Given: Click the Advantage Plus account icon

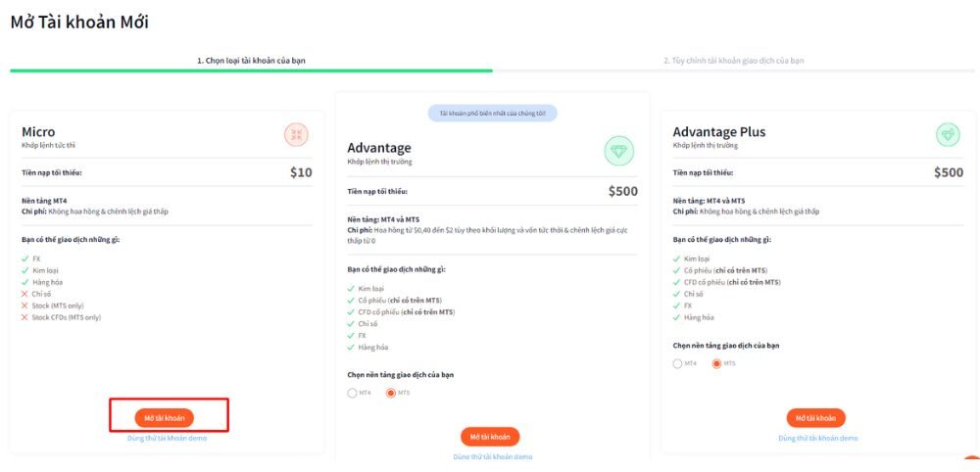Looking at the screenshot, I should [x=948, y=135].
